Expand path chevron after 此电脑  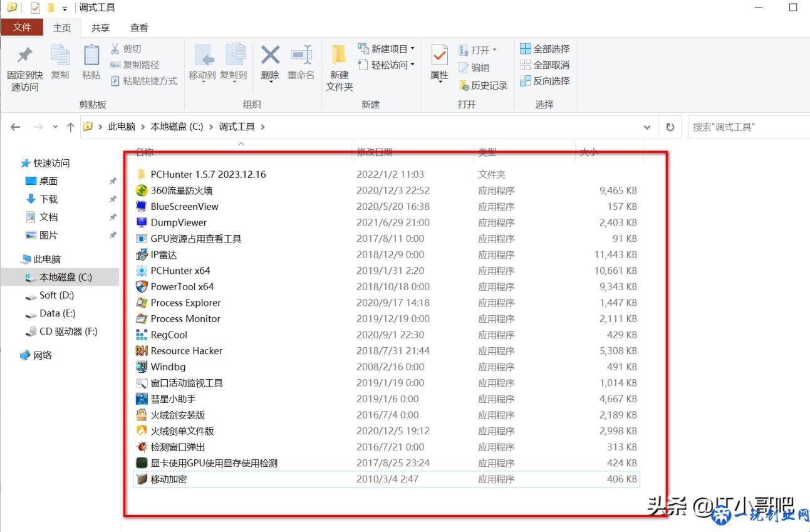click(x=142, y=127)
